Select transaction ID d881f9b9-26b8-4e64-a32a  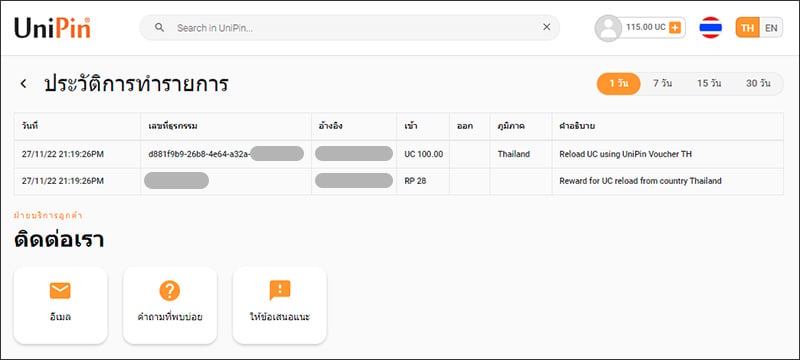pos(199,154)
